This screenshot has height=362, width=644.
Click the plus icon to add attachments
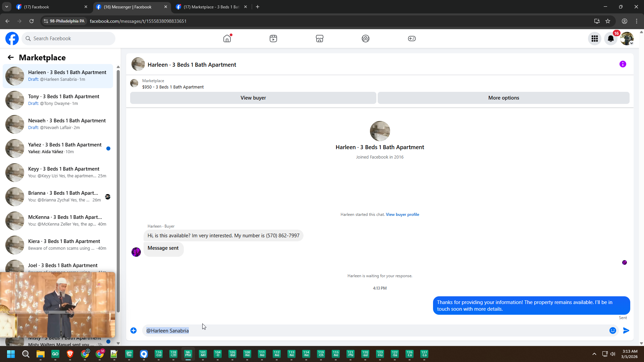coord(133,330)
